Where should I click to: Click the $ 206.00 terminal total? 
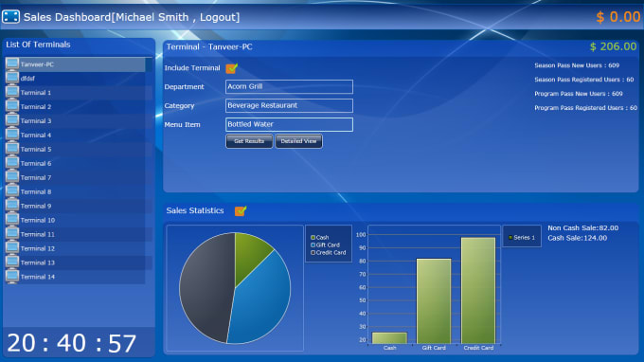pos(613,46)
